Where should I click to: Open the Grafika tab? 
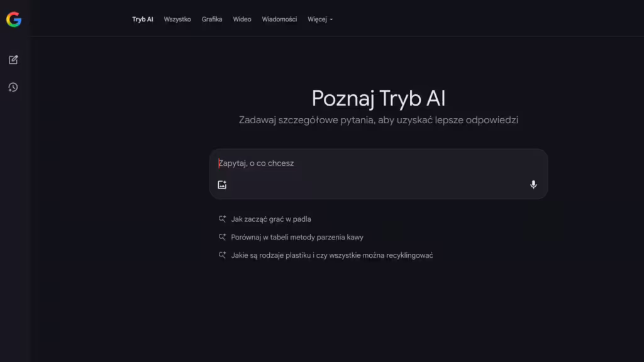point(212,19)
